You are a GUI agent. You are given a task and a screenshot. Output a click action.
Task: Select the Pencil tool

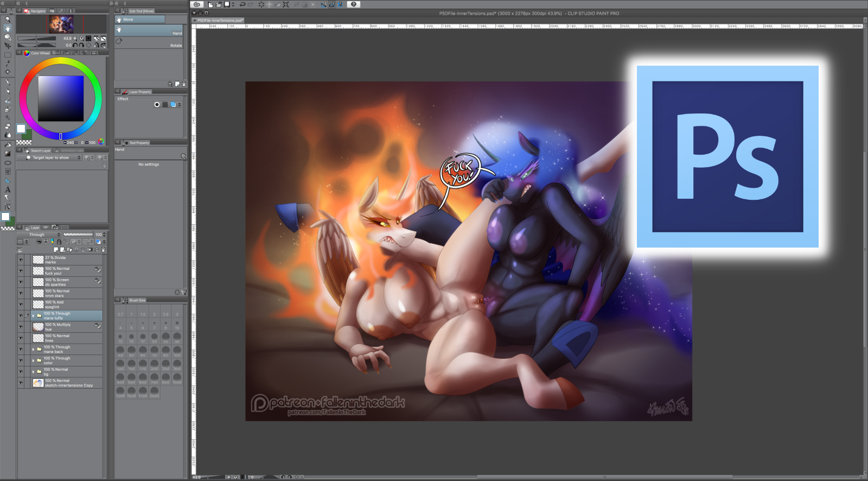tap(8, 91)
